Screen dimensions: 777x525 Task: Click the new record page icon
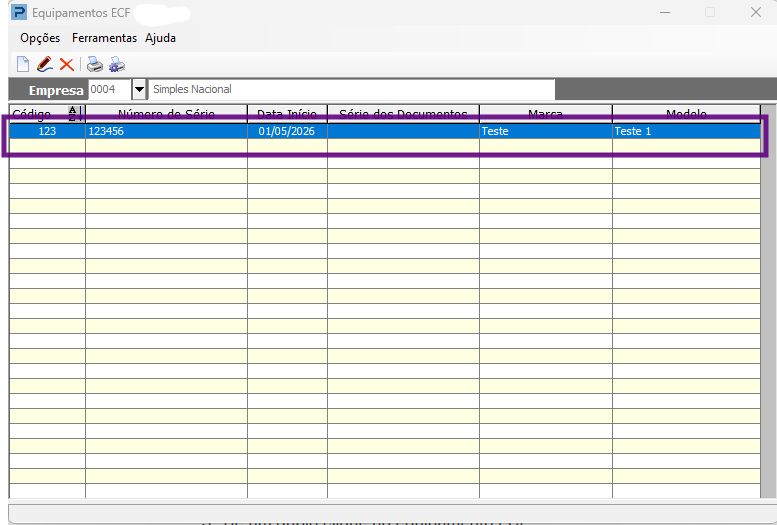23,64
